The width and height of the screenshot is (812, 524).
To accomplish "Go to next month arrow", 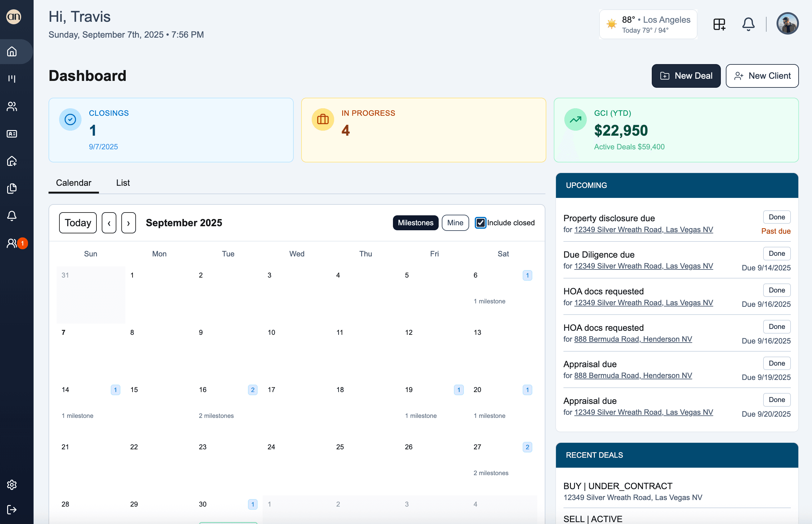I will (128, 223).
